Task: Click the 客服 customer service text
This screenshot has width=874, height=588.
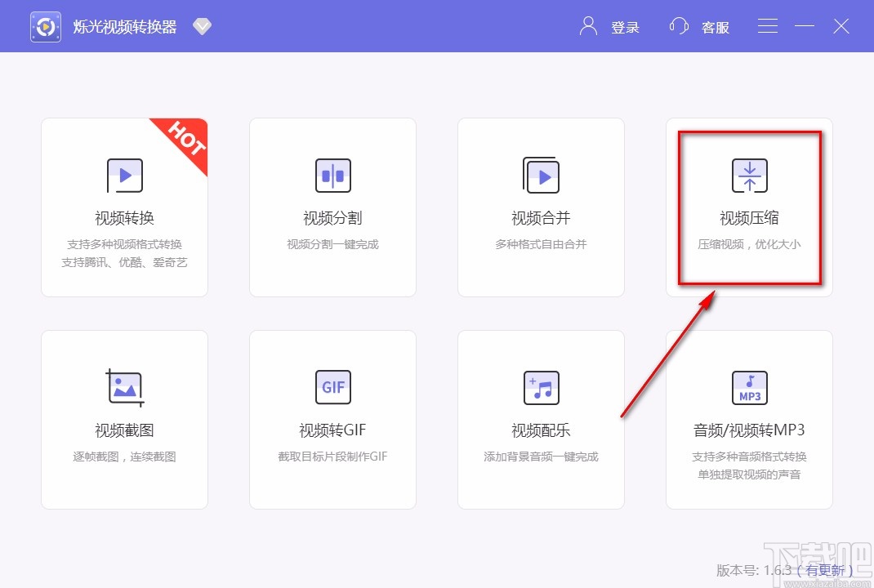Action: pos(716,27)
